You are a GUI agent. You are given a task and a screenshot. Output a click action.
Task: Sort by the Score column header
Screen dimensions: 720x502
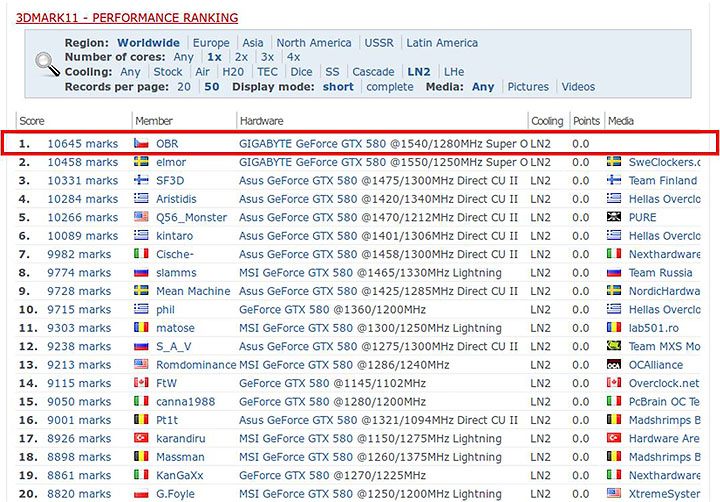[32, 121]
